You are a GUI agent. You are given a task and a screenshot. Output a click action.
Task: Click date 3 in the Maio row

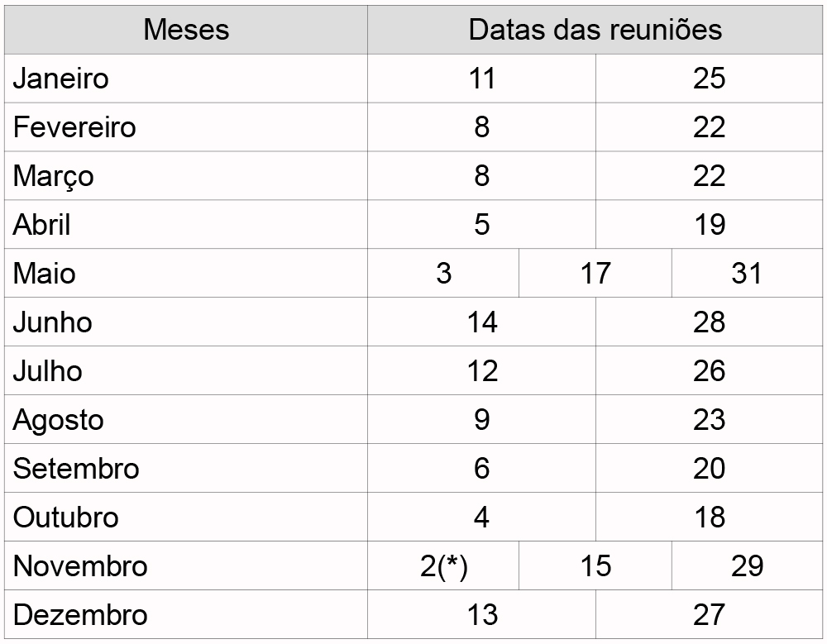pyautogui.click(x=443, y=273)
